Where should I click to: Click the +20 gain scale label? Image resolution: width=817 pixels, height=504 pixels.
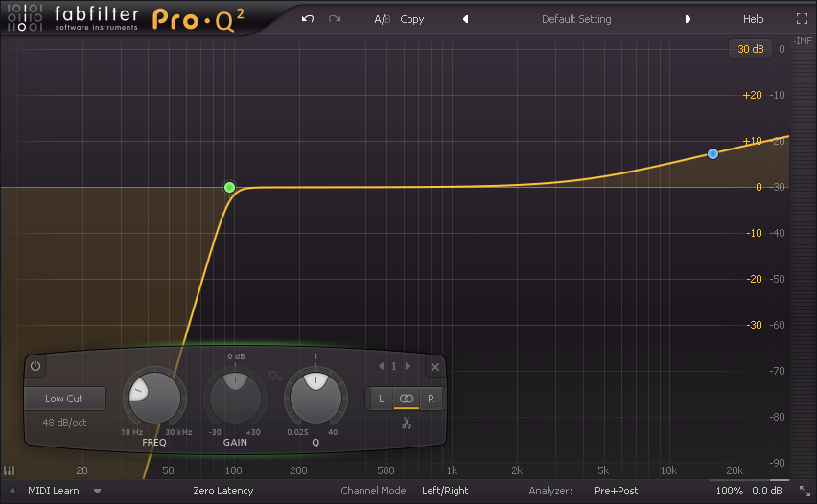coord(752,95)
